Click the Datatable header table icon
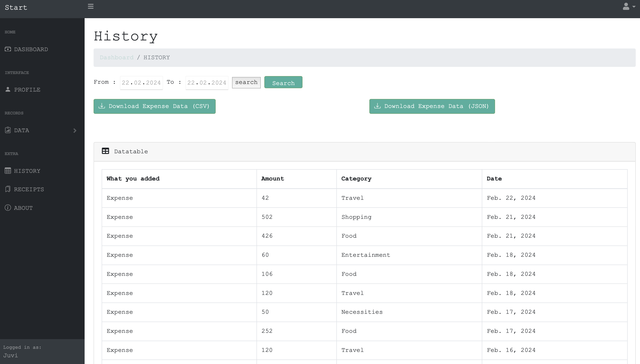Screen dimensions: 640x364 pos(105,151)
